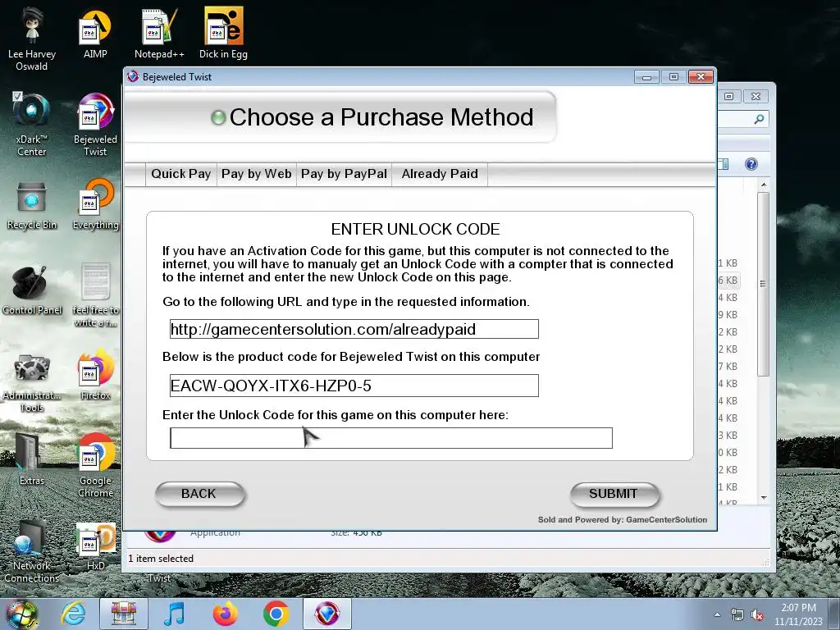This screenshot has height=630, width=840.
Task: Click the Show Desktop strip
Action: [836, 614]
